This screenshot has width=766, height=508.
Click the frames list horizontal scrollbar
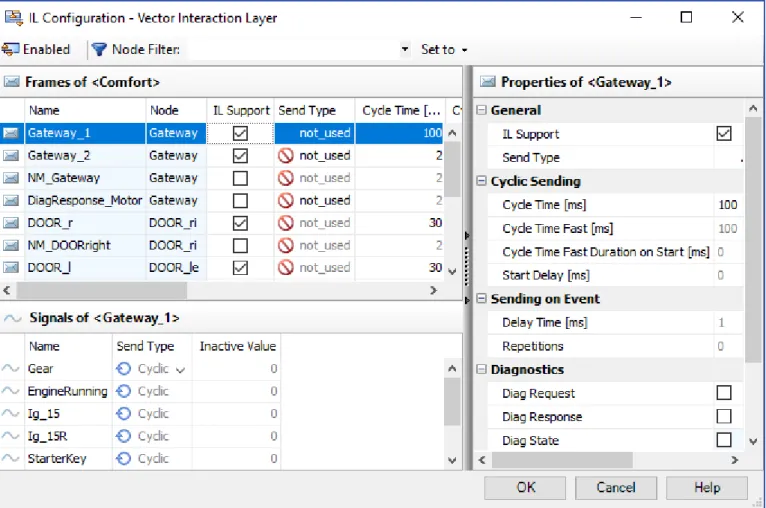tap(220, 291)
